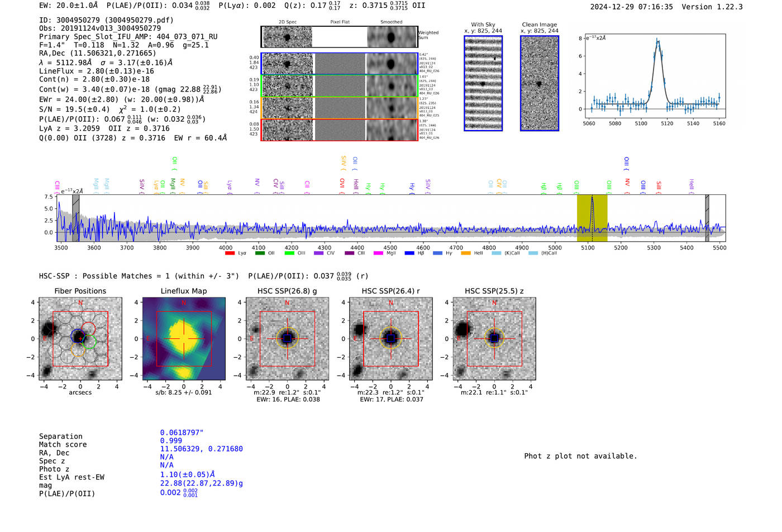The image size is (782, 532).
Task: Select the orange-bordered 2D spectrum row
Action: [340, 108]
